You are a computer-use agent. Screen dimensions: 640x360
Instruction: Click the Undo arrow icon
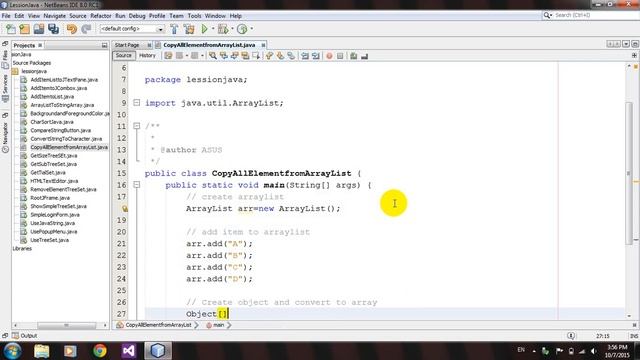[72, 29]
